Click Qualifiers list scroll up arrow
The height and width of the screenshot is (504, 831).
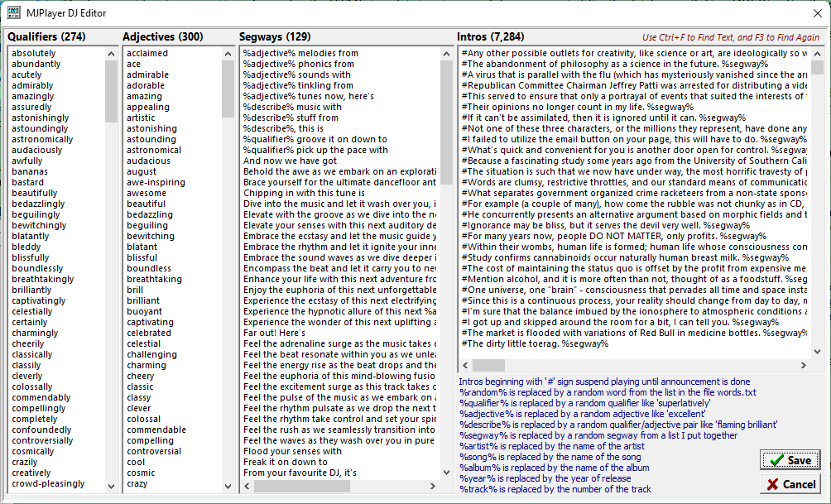111,54
